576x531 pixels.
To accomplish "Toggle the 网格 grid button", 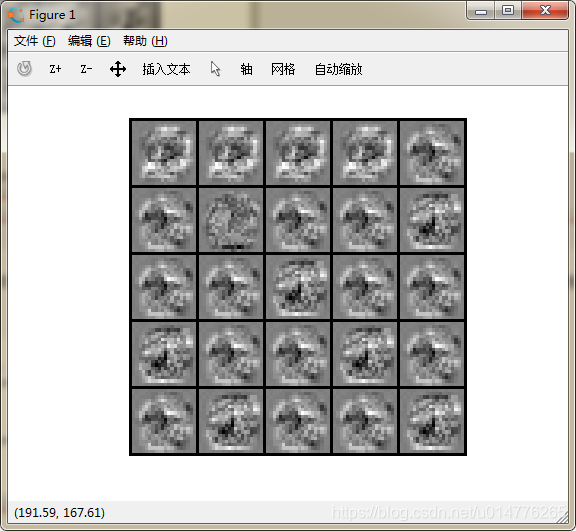I will pos(283,69).
